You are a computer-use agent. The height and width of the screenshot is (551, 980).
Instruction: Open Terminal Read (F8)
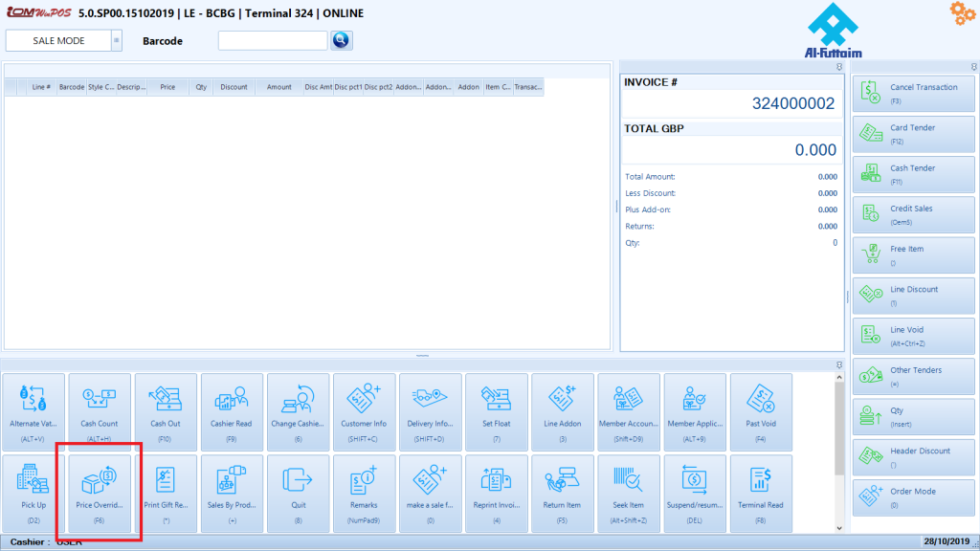pyautogui.click(x=761, y=494)
